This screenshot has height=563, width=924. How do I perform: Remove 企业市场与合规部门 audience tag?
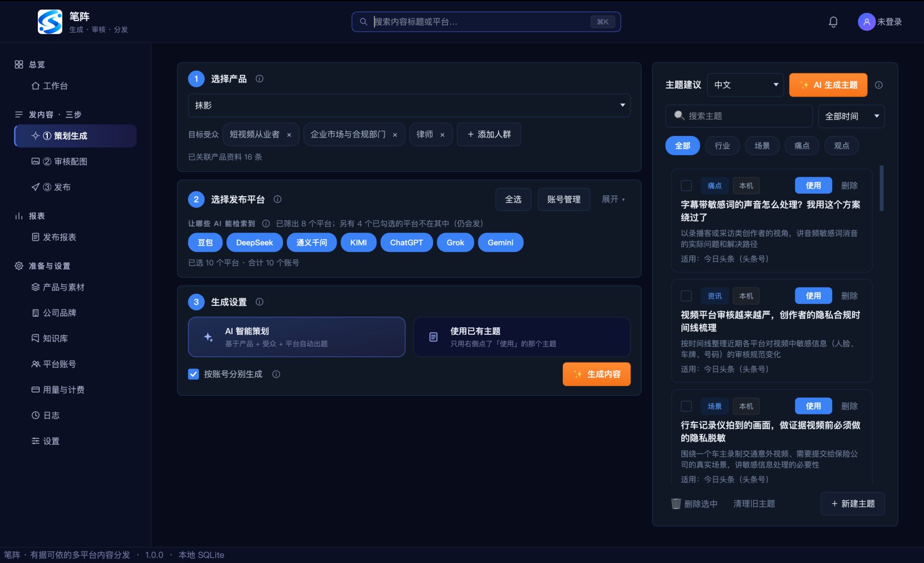pyautogui.click(x=395, y=135)
